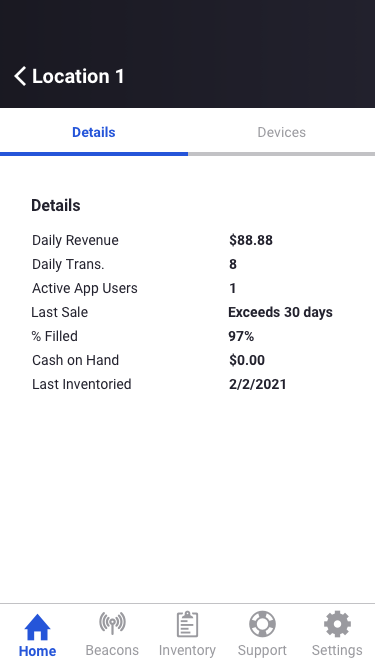Tap the Settings label
The width and height of the screenshot is (375, 667).
click(337, 650)
